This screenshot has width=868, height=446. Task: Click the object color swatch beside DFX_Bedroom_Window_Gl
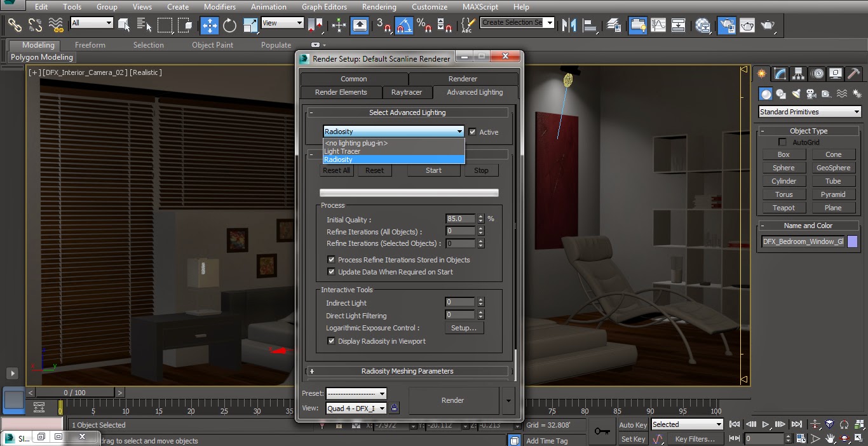[x=852, y=241]
